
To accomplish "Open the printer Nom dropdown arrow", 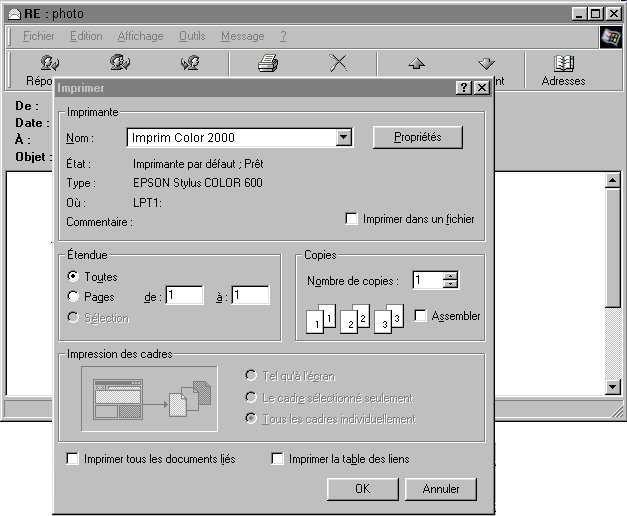I will pos(343,138).
